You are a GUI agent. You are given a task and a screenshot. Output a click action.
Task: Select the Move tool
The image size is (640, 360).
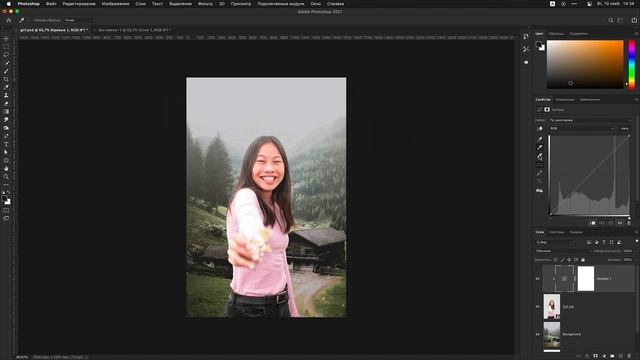coord(6,39)
